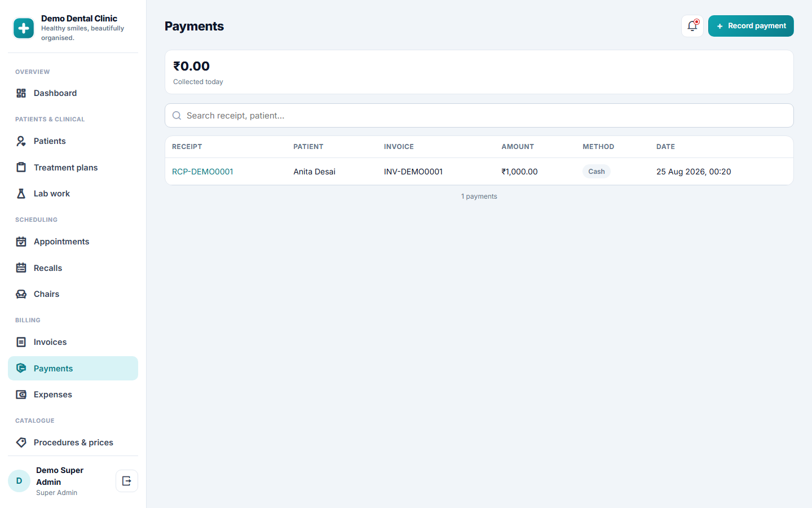Click the Cash method badge

pos(597,172)
